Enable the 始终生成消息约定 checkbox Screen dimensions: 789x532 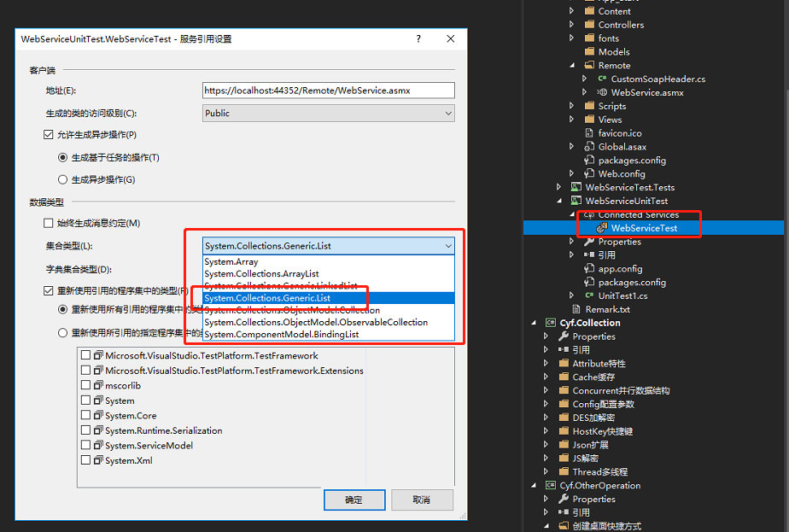click(49, 223)
